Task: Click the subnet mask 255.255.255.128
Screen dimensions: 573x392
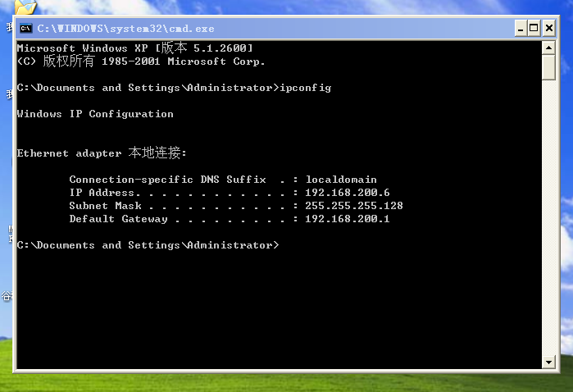Action: 354,206
